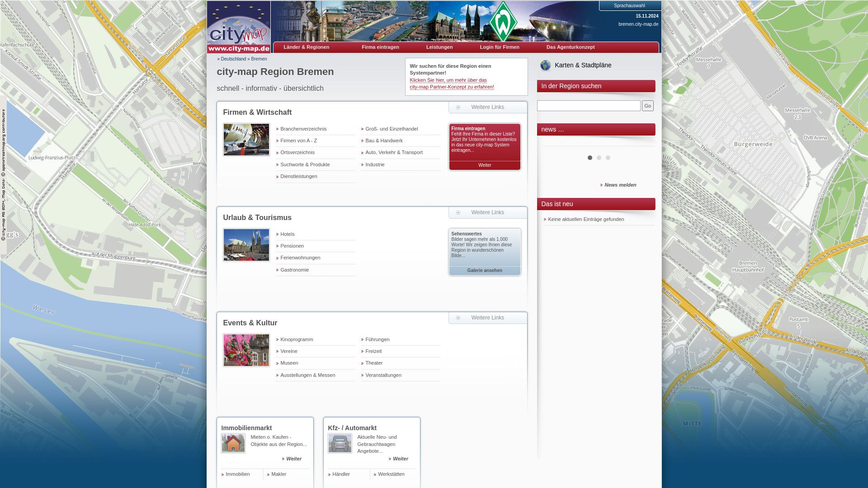The height and width of the screenshot is (488, 868).
Task: Open the Freizeit link
Action: point(373,351)
